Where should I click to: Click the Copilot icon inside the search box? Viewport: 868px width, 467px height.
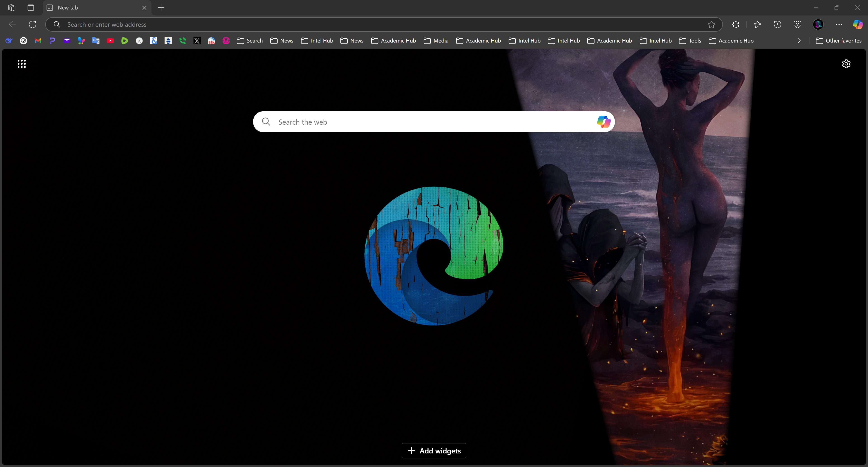(x=604, y=122)
